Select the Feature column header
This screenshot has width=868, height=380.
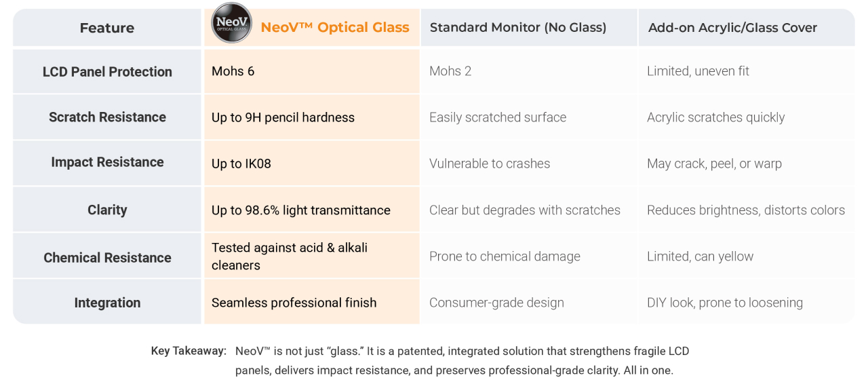coord(107,28)
